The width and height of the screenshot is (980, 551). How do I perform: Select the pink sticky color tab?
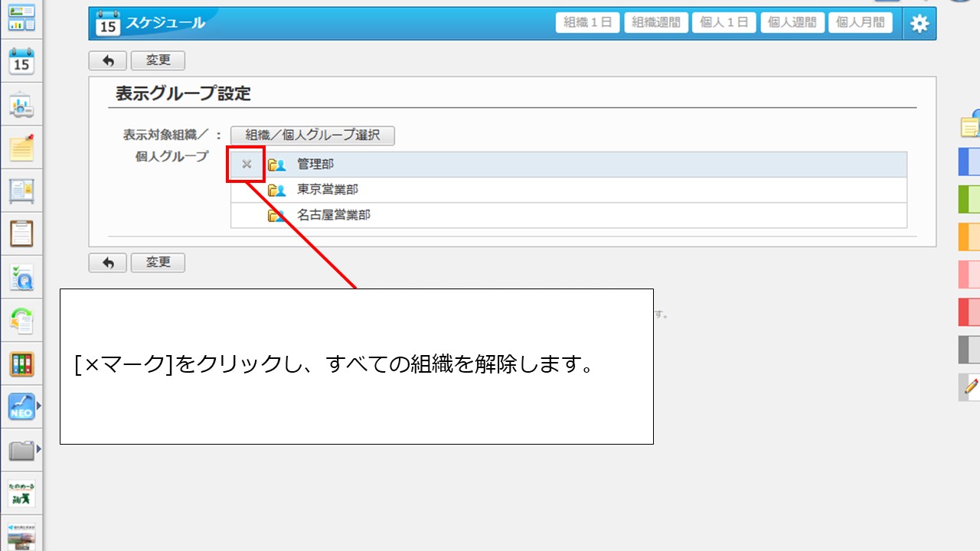click(x=969, y=275)
